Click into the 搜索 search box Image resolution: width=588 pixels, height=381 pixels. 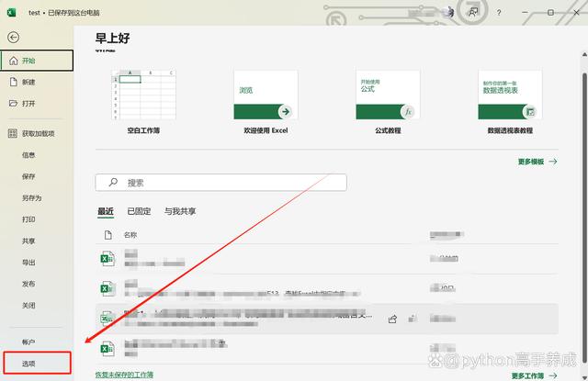[x=220, y=183]
